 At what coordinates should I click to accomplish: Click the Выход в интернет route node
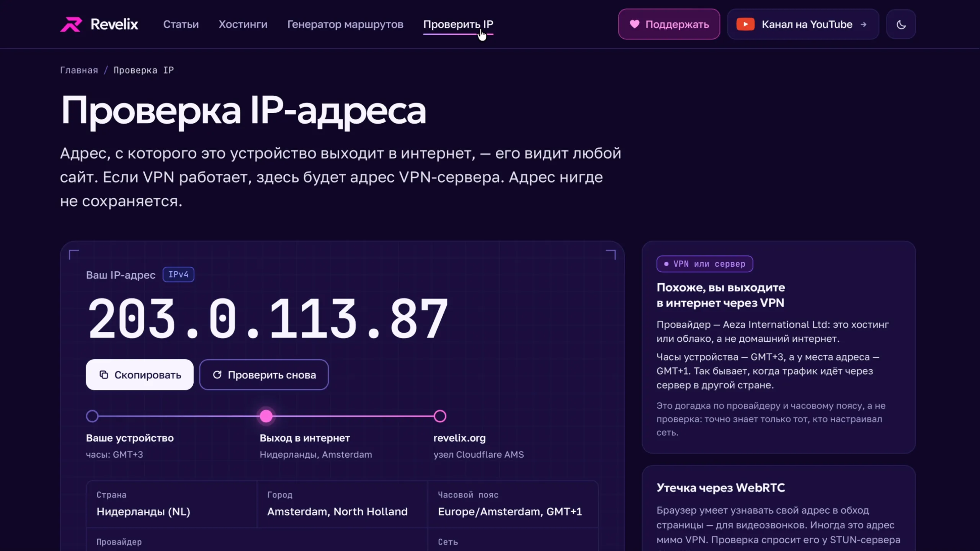point(266,416)
